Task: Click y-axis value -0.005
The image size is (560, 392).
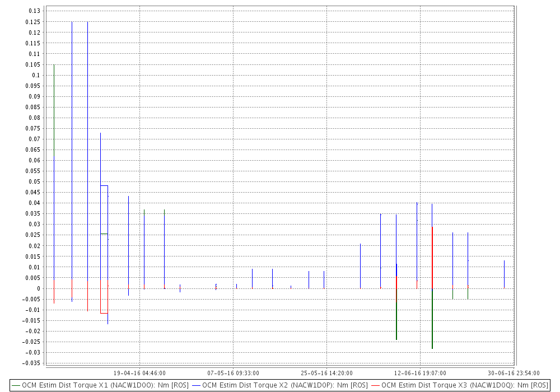Action: pyautogui.click(x=31, y=299)
